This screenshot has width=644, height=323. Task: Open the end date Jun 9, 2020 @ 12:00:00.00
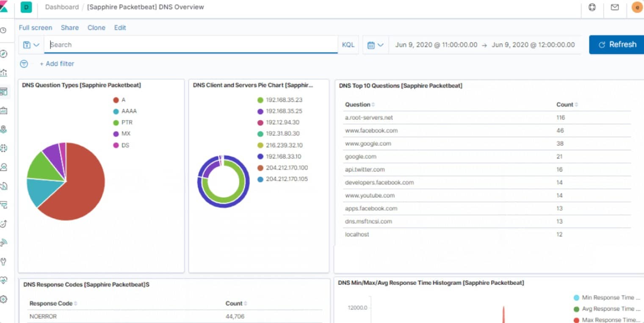(x=533, y=45)
